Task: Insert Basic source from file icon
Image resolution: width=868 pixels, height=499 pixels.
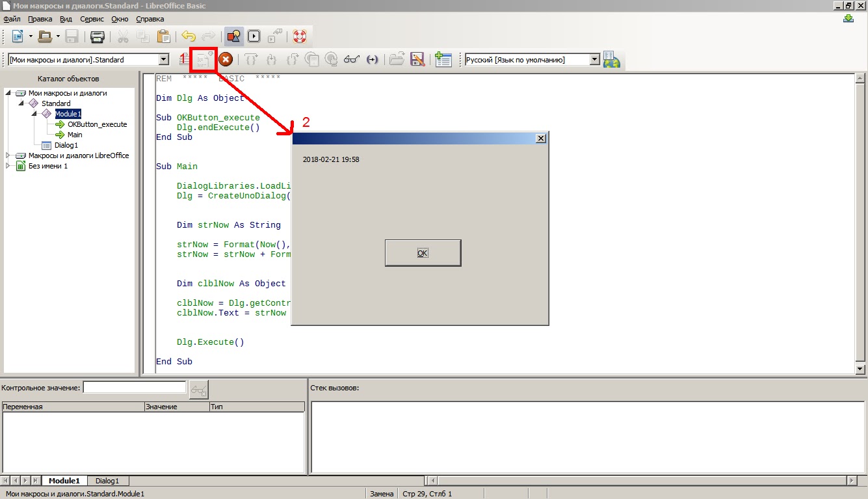Action: (x=397, y=60)
